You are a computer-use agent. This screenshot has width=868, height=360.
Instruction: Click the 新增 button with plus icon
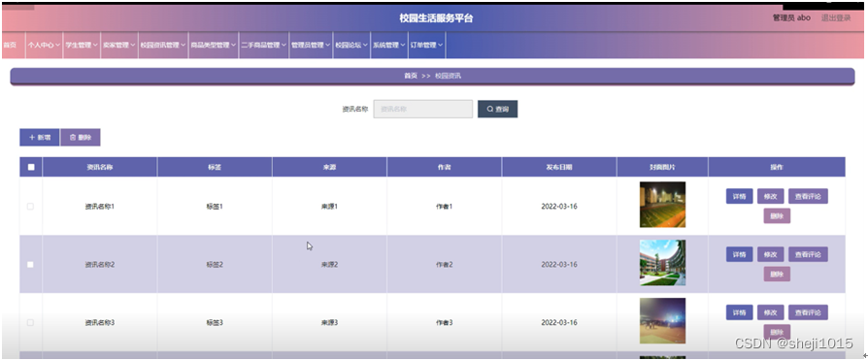click(x=39, y=137)
